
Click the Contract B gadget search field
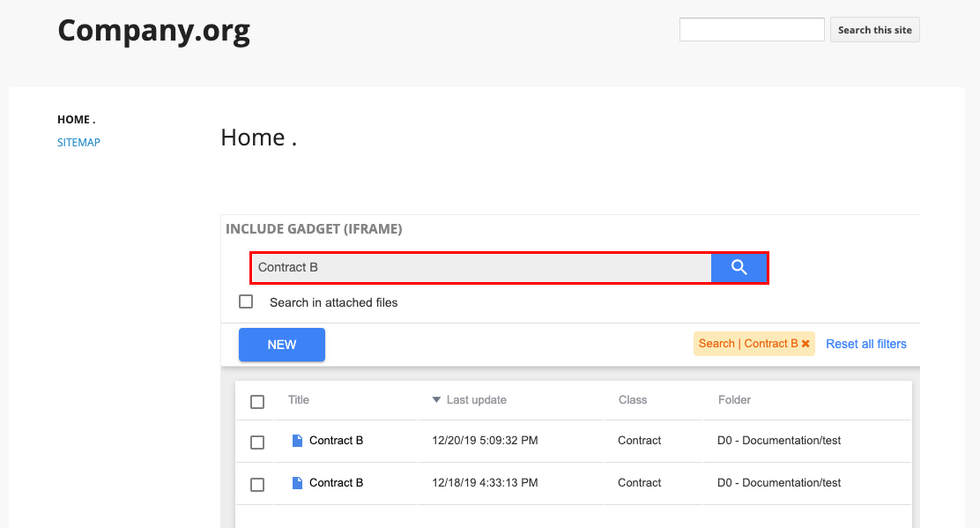tap(481, 267)
